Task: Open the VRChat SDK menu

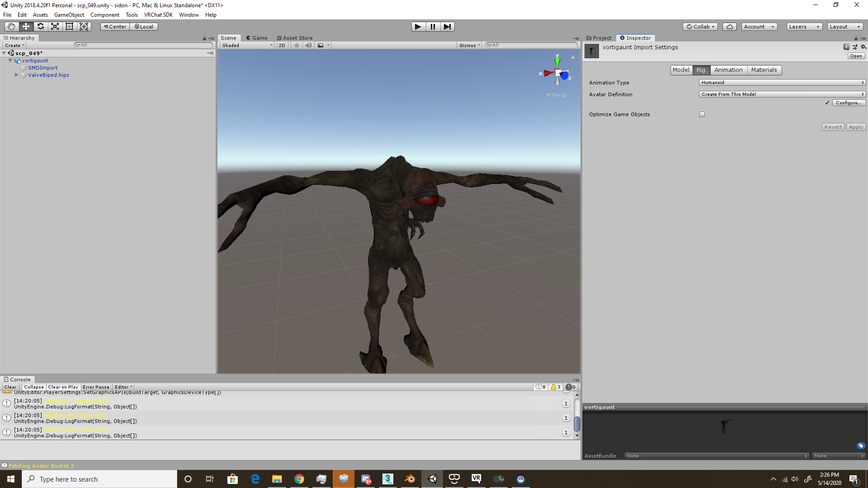Action: coord(158,15)
